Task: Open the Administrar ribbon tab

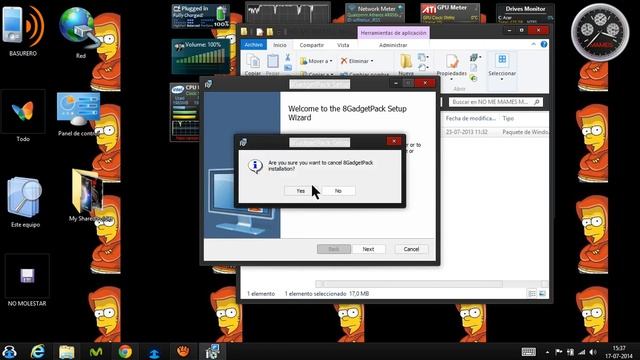Action: click(x=393, y=45)
